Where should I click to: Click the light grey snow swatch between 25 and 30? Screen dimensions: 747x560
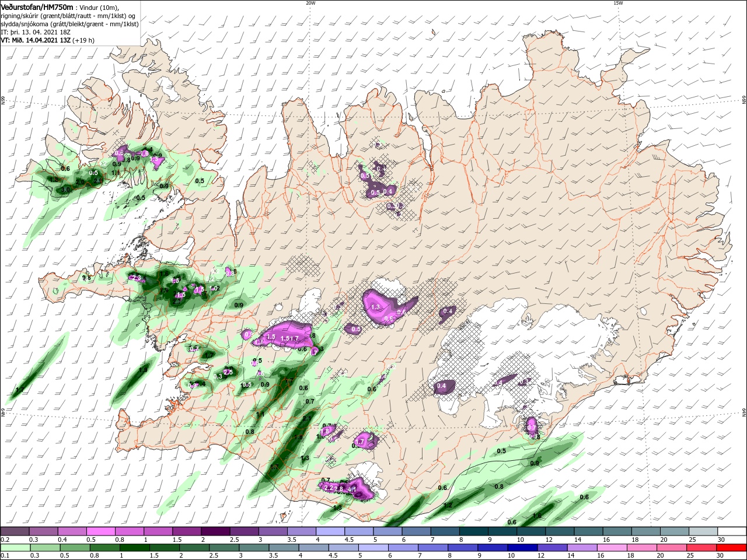click(703, 531)
